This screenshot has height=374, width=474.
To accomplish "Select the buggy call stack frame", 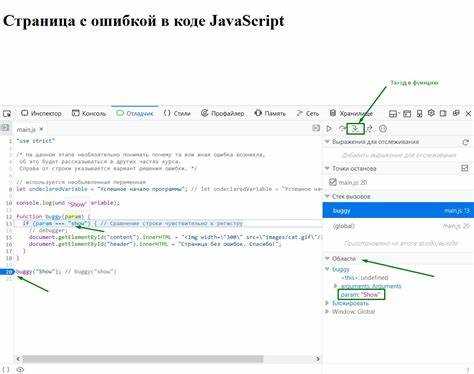I will (398, 211).
